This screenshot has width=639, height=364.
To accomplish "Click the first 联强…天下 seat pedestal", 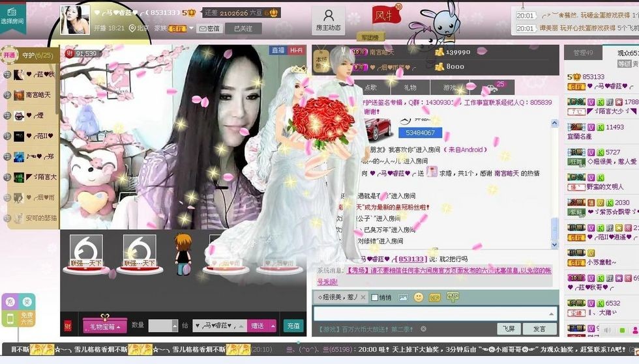I will (x=86, y=254).
